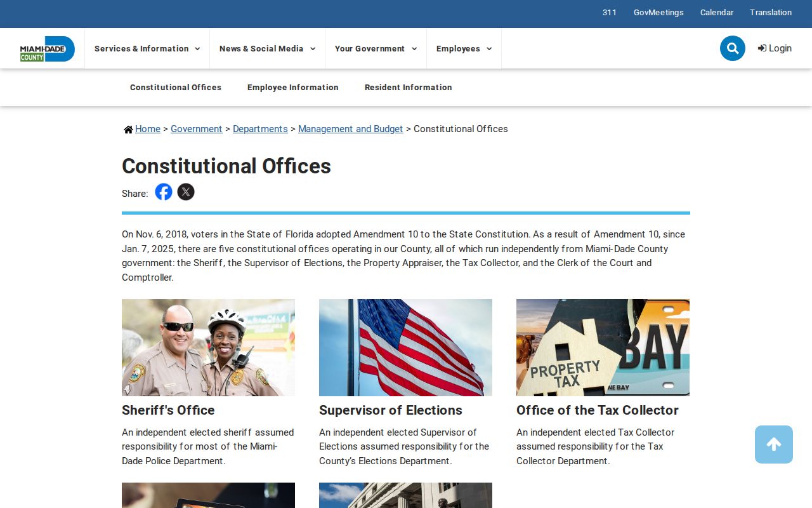The width and height of the screenshot is (812, 508).
Task: Open the search magnifier button
Action: (x=733, y=48)
